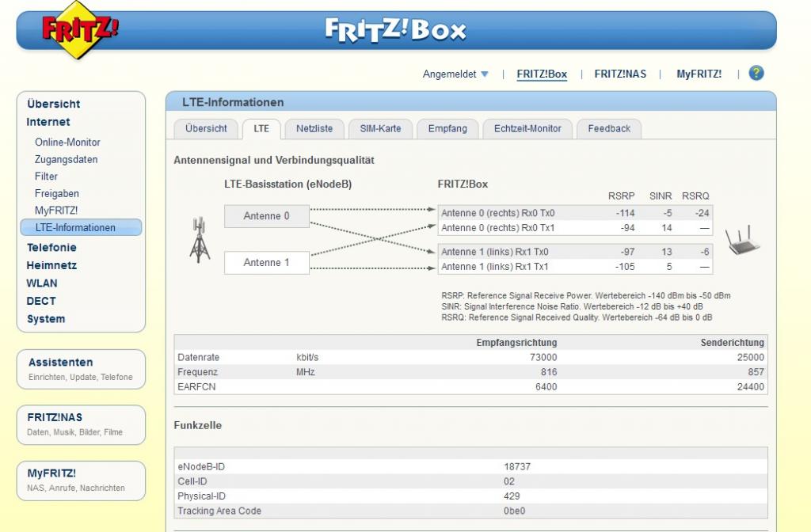Click the Frequenz receive value 816

pyautogui.click(x=549, y=372)
